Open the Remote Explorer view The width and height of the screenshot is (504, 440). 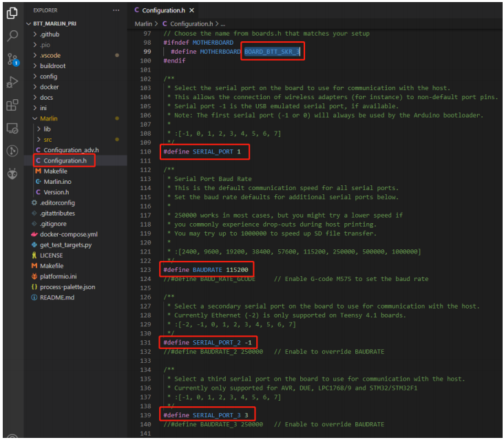pos(12,128)
